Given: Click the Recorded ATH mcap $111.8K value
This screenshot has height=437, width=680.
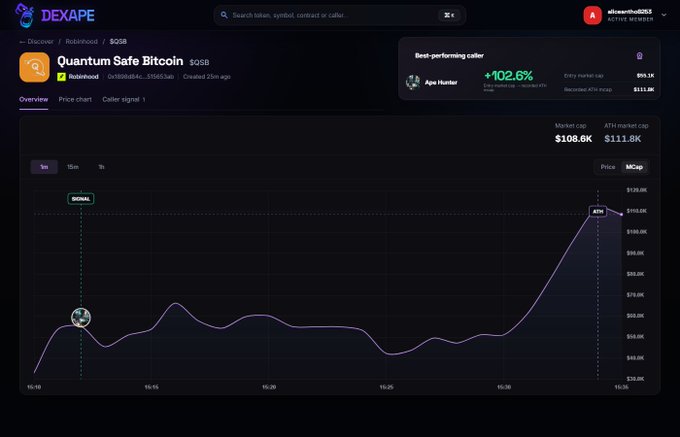Looking at the screenshot, I should click(x=644, y=89).
